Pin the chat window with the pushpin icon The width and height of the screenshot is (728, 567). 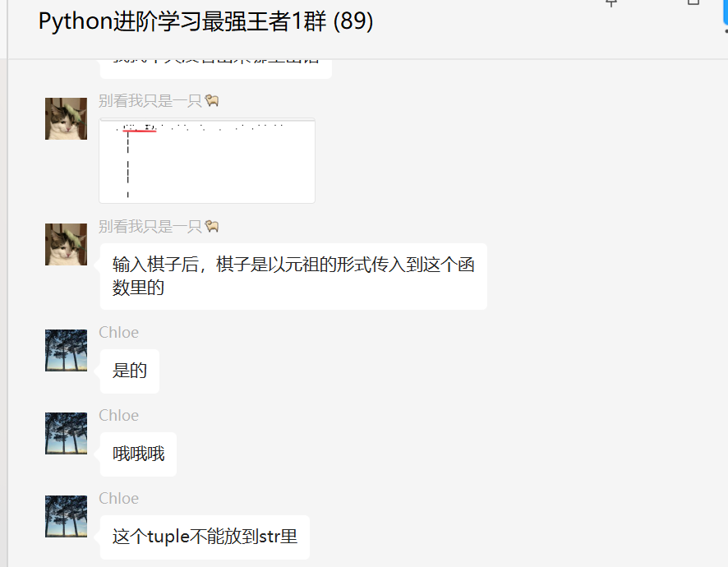611,3
